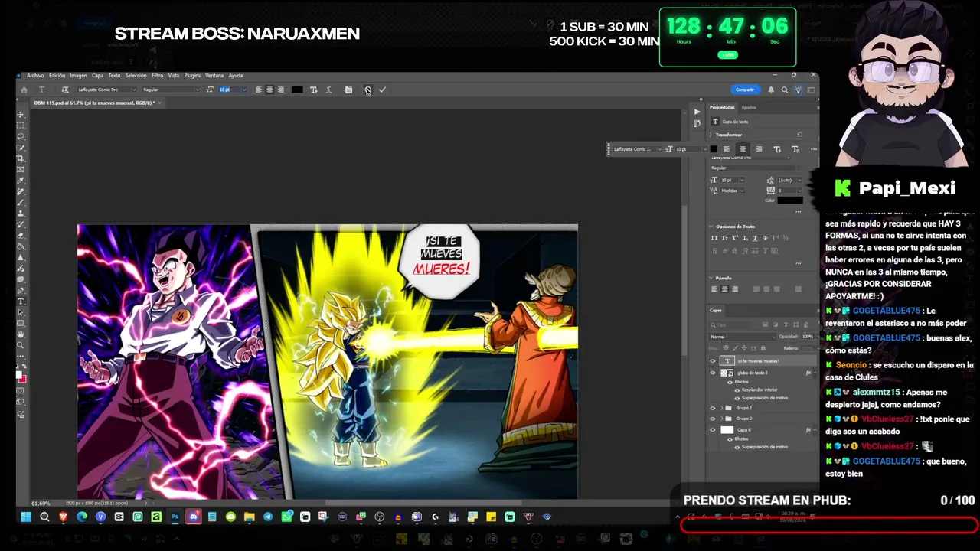Open the Imagen menu
Image resolution: width=980 pixels, height=551 pixels.
point(78,76)
